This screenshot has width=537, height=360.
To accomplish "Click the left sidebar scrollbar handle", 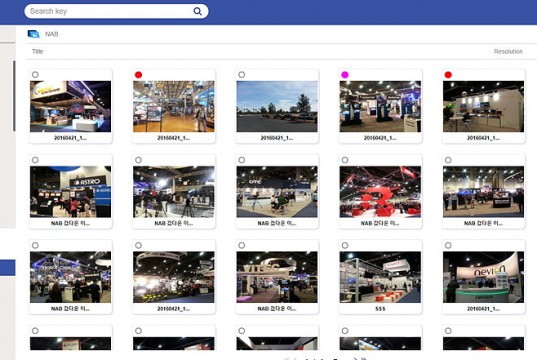I will click(14, 96).
